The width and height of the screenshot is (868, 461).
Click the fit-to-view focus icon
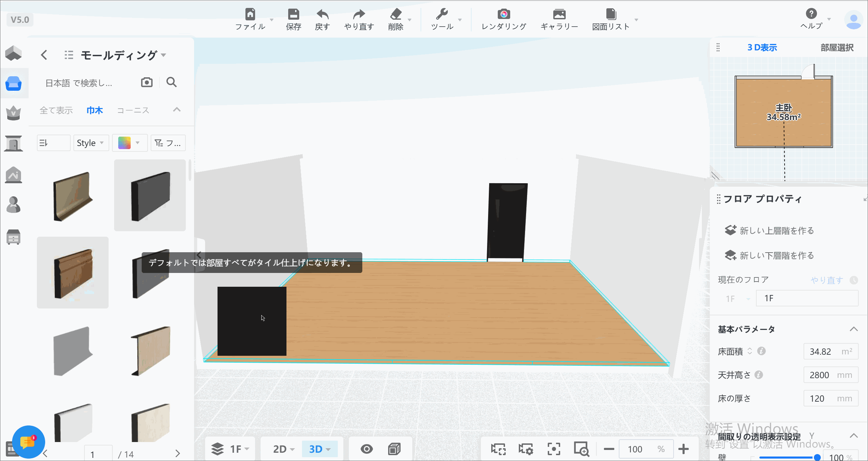click(554, 449)
